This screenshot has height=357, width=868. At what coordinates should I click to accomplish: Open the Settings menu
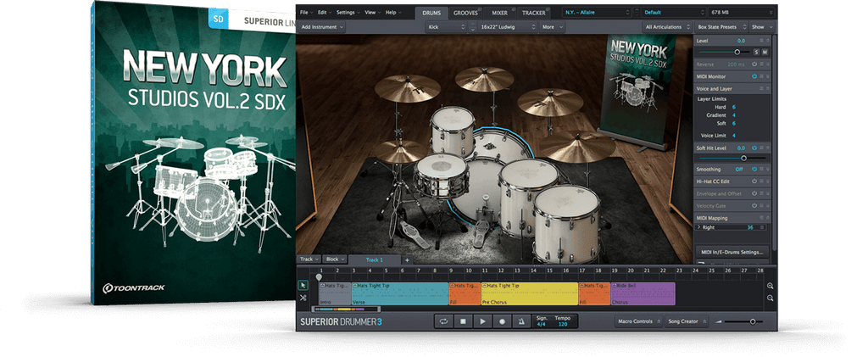point(348,12)
